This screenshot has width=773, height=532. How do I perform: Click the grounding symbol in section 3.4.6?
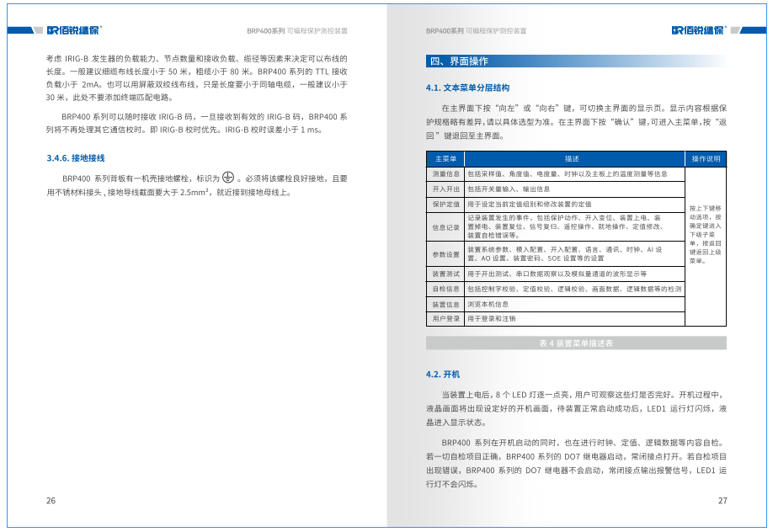tap(228, 178)
